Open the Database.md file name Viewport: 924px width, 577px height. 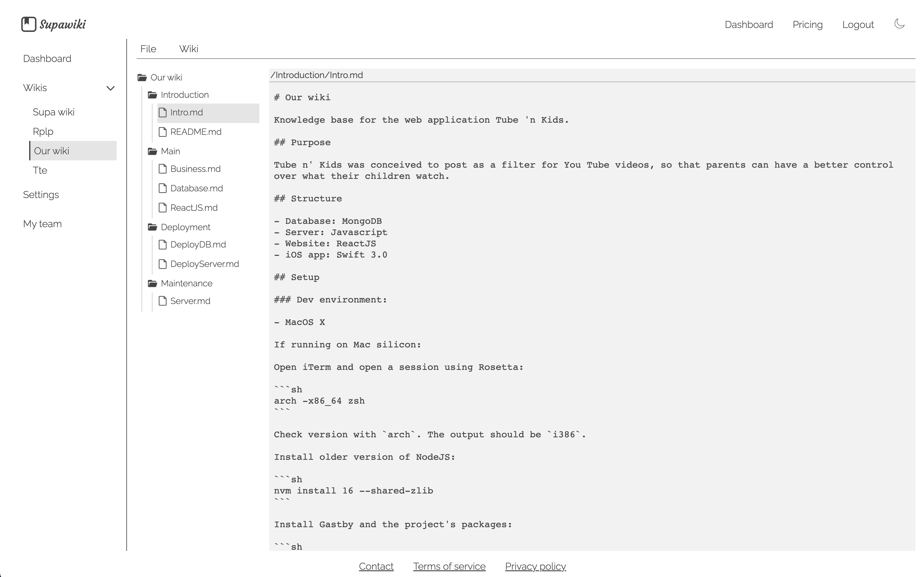pyautogui.click(x=197, y=189)
